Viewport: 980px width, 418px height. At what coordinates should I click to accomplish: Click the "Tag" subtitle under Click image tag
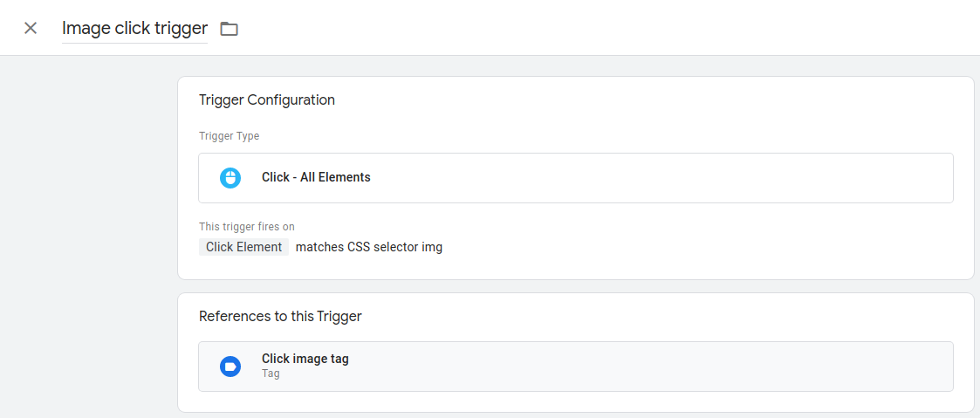[x=271, y=373]
